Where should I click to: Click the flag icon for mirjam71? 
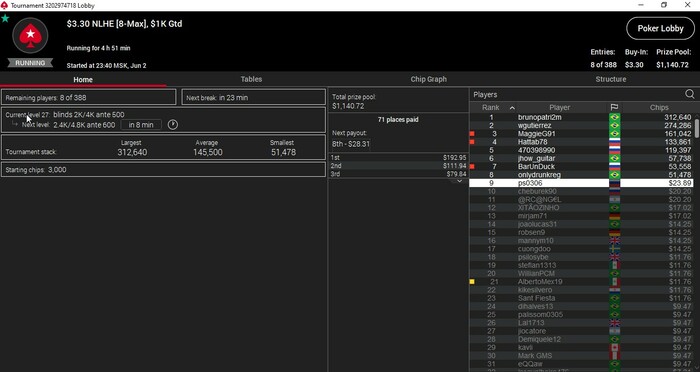pyautogui.click(x=615, y=216)
